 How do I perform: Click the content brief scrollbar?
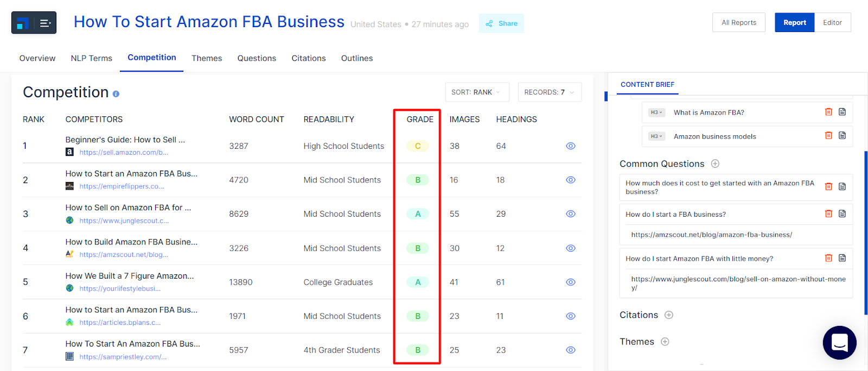866,232
